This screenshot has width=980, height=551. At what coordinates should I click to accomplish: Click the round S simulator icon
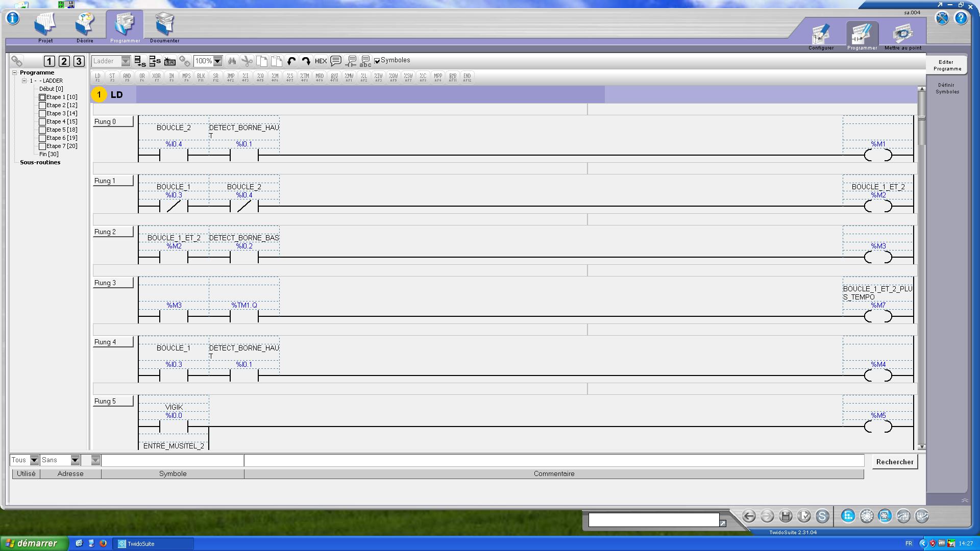[x=822, y=516]
